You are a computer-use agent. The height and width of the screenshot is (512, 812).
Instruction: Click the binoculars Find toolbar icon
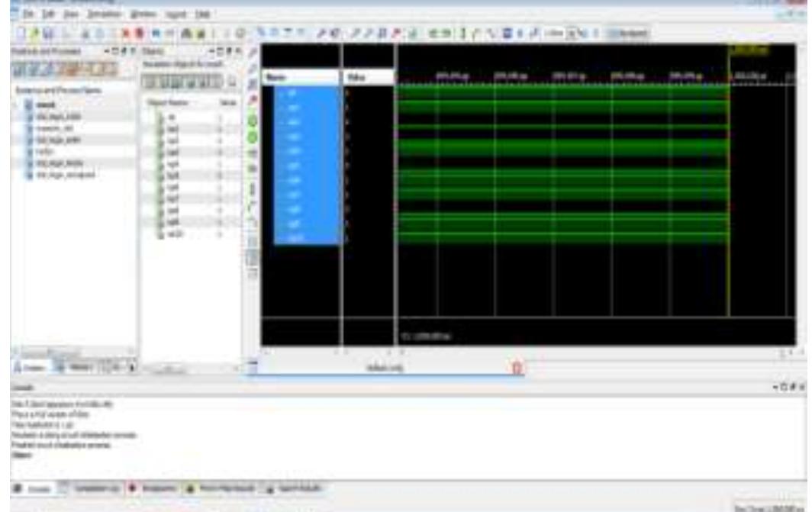click(186, 34)
